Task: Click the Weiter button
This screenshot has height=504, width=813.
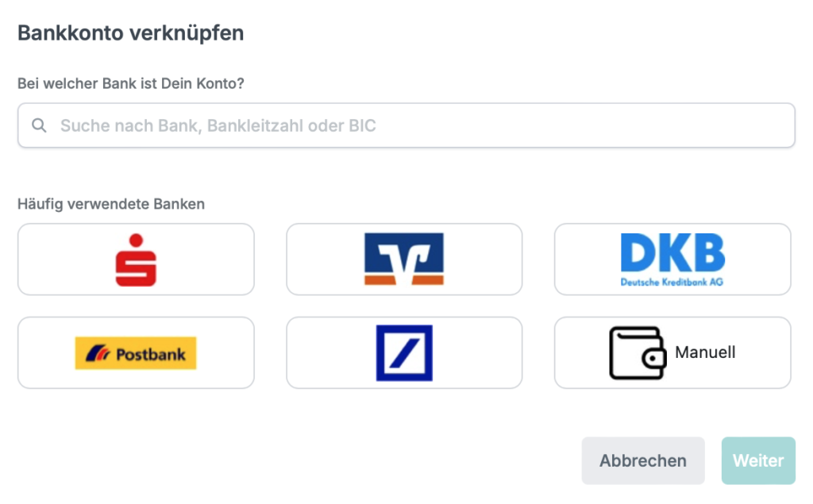Action: [758, 460]
